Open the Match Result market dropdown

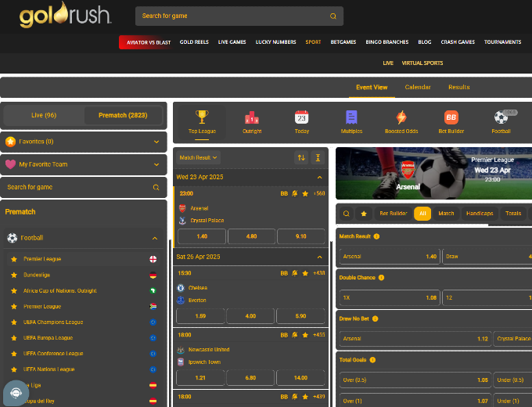pyautogui.click(x=199, y=157)
